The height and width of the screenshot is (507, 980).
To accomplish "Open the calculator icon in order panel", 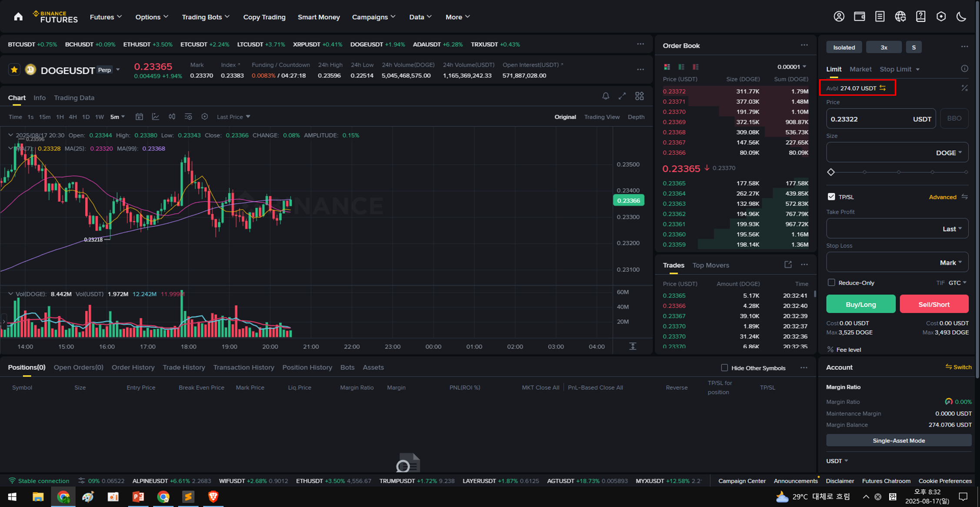I will (964, 88).
